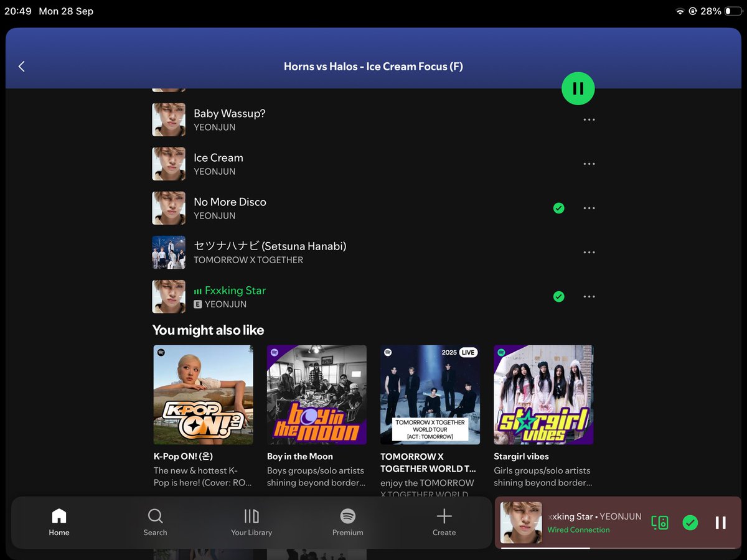Go back with the top-left chevron

pyautogui.click(x=22, y=66)
